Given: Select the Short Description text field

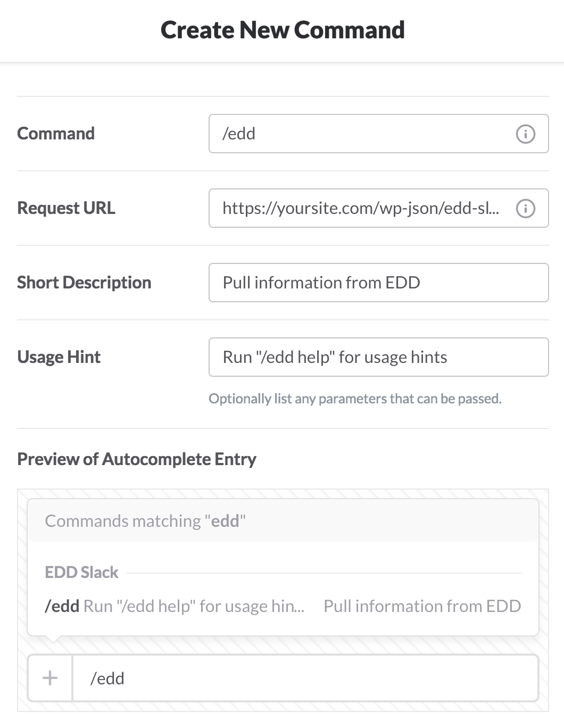Looking at the screenshot, I should (378, 283).
